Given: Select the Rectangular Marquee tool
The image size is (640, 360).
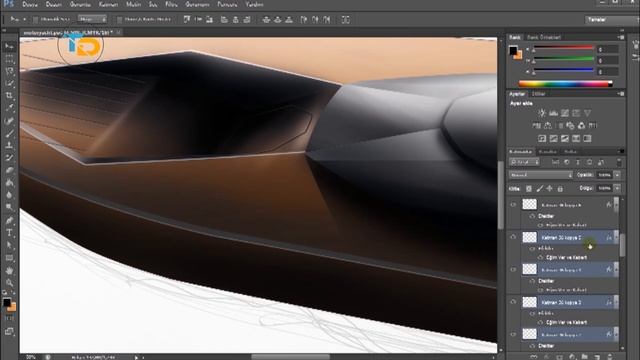Looking at the screenshot, I should [9, 59].
